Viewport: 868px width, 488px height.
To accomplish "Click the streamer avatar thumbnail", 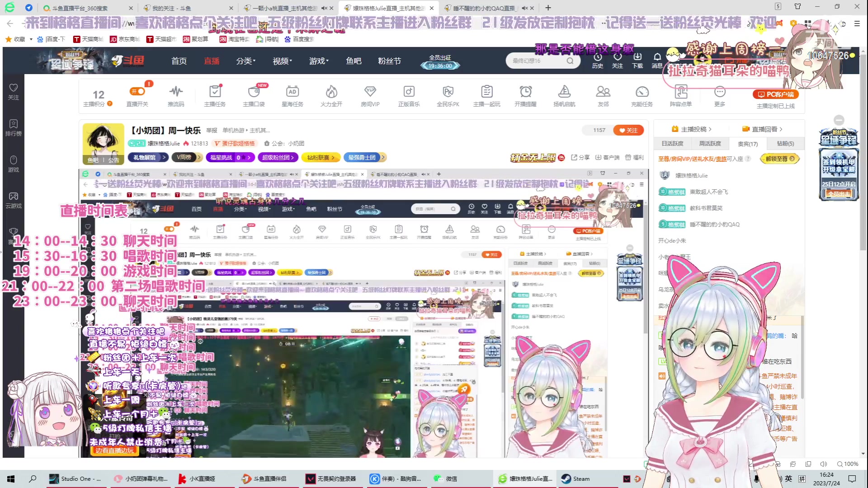I will [103, 144].
